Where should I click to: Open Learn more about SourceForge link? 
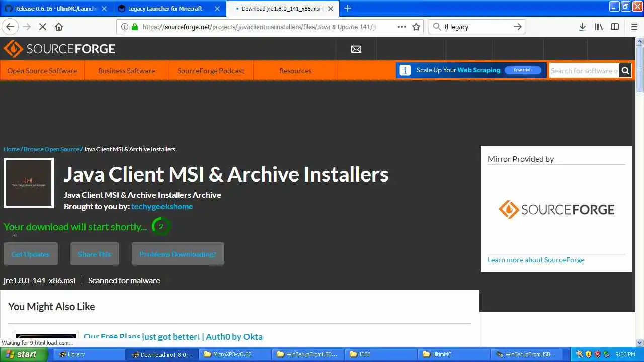pyautogui.click(x=536, y=260)
